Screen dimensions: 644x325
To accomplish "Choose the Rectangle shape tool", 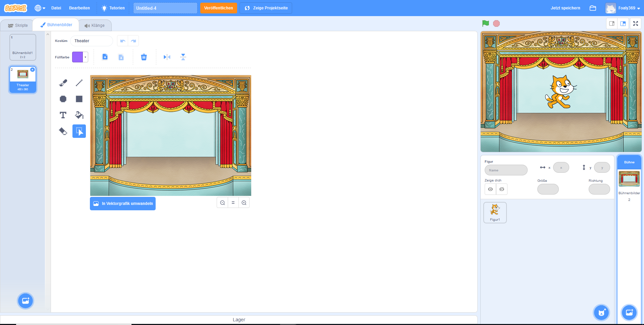I will (79, 99).
